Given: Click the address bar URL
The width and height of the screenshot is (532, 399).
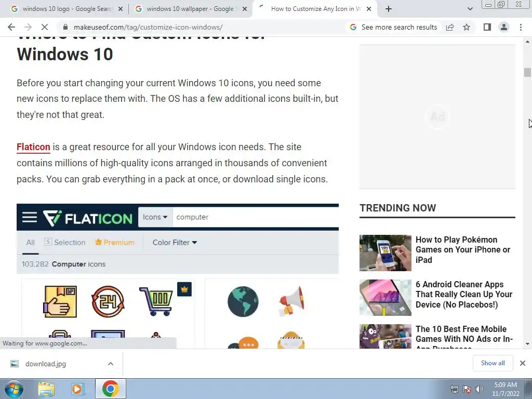Looking at the screenshot, I should click(148, 27).
